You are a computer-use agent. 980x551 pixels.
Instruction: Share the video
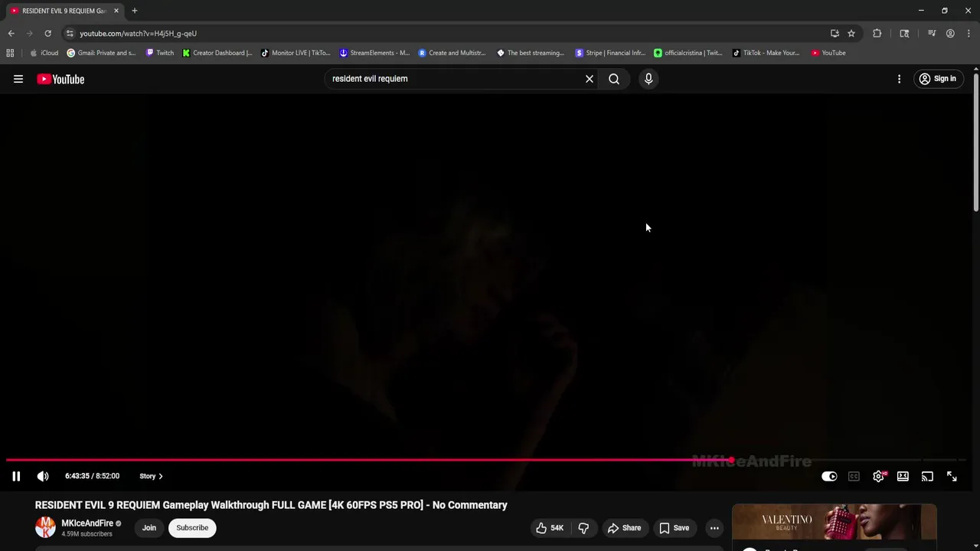[624, 528]
